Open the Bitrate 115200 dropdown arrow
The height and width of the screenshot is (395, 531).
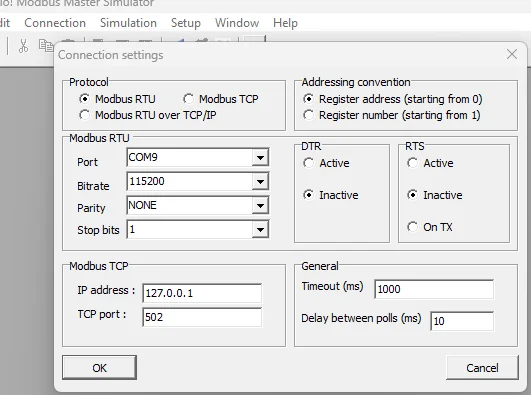[x=260, y=182]
